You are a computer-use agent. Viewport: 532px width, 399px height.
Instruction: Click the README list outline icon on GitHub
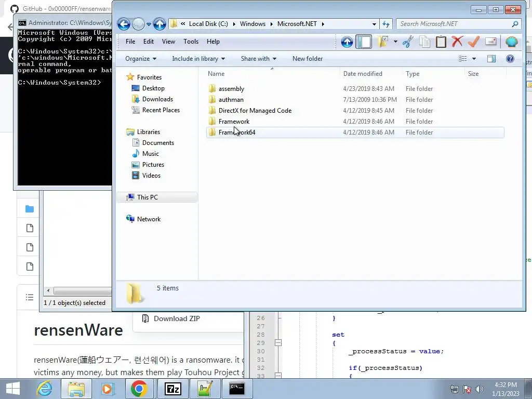click(30, 298)
